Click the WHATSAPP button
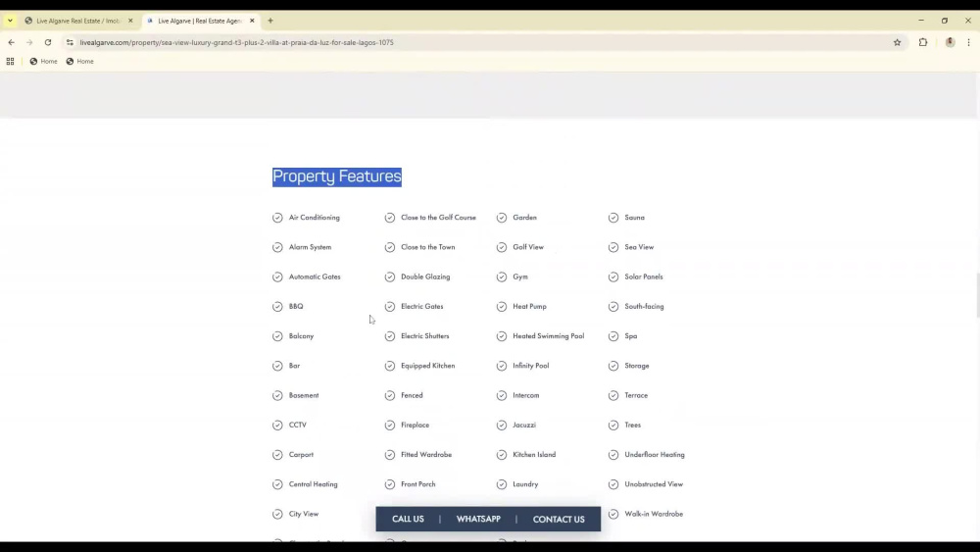Viewport: 980px width, 552px height. point(478,519)
